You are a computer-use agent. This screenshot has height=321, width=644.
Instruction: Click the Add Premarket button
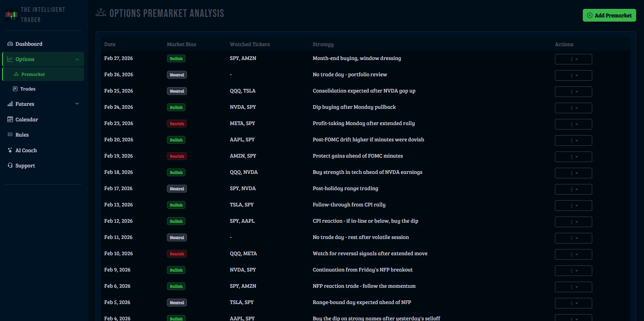click(609, 15)
